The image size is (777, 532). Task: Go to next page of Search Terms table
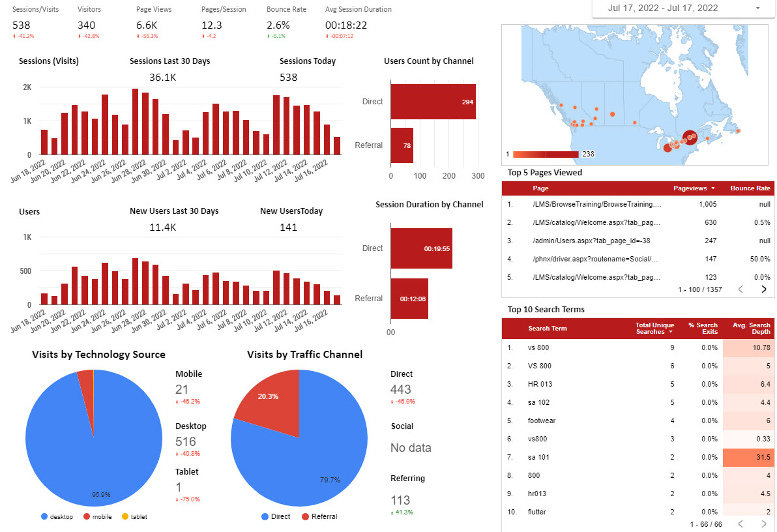[x=763, y=524]
